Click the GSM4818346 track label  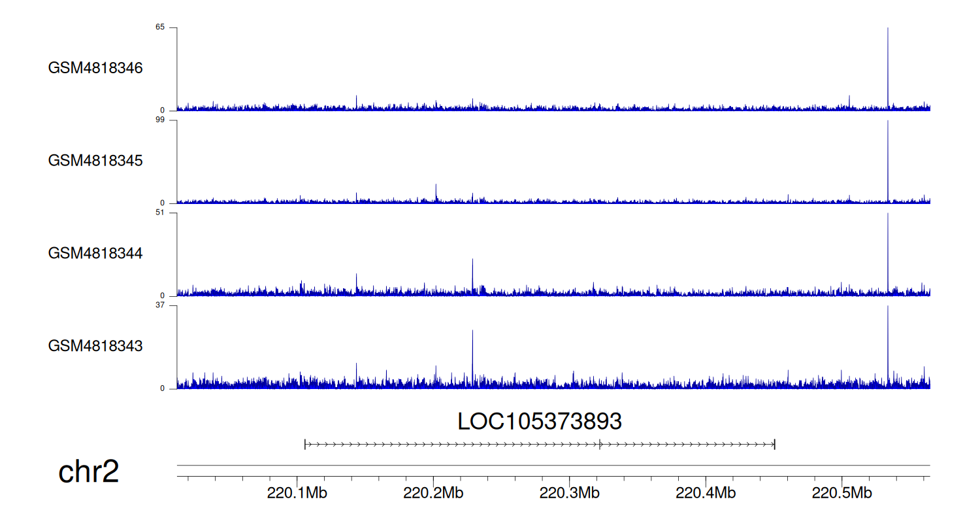[x=95, y=68]
